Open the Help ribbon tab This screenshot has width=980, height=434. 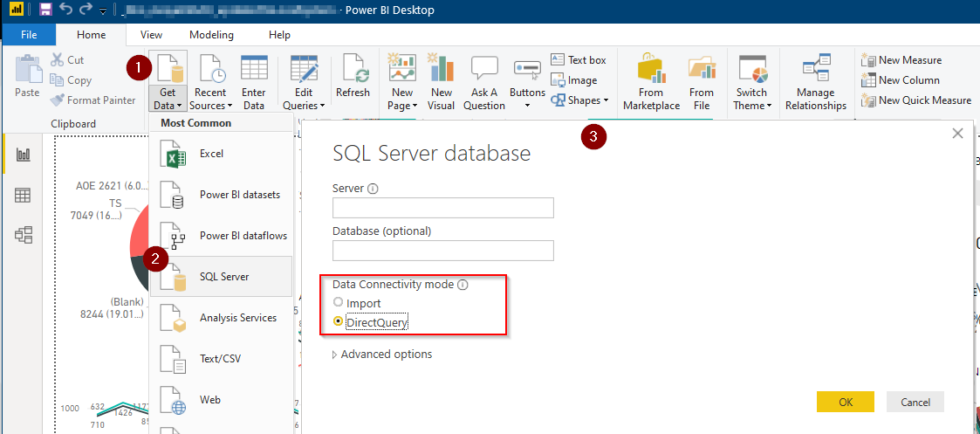point(279,35)
